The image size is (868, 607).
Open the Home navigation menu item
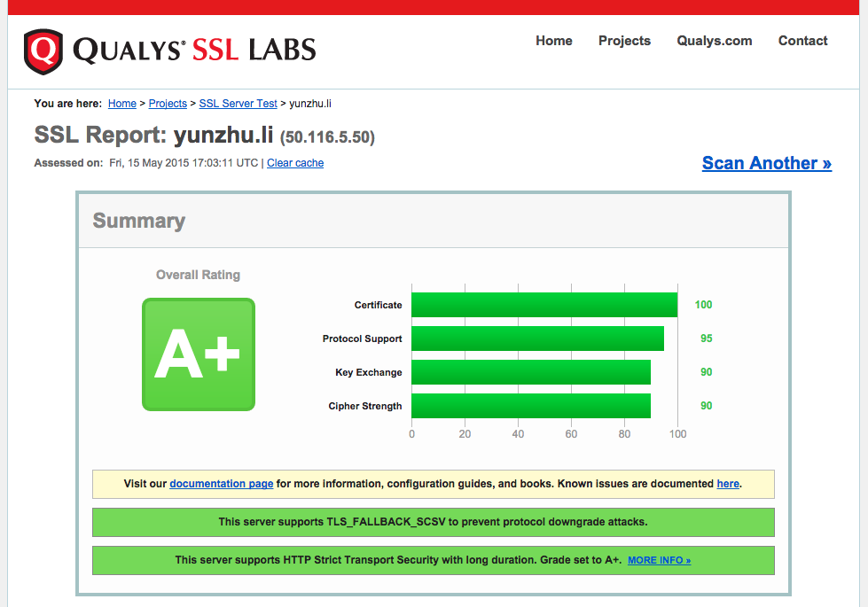coord(553,41)
